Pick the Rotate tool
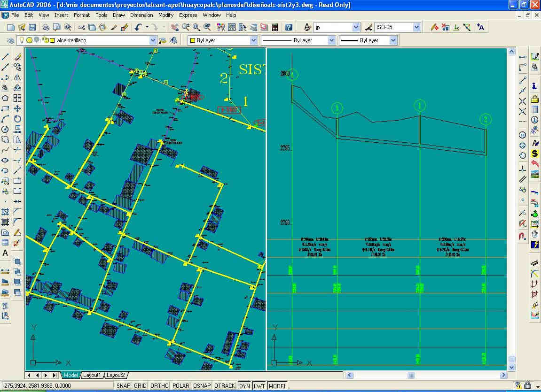Viewport: 541px width, 392px height. 17,119
